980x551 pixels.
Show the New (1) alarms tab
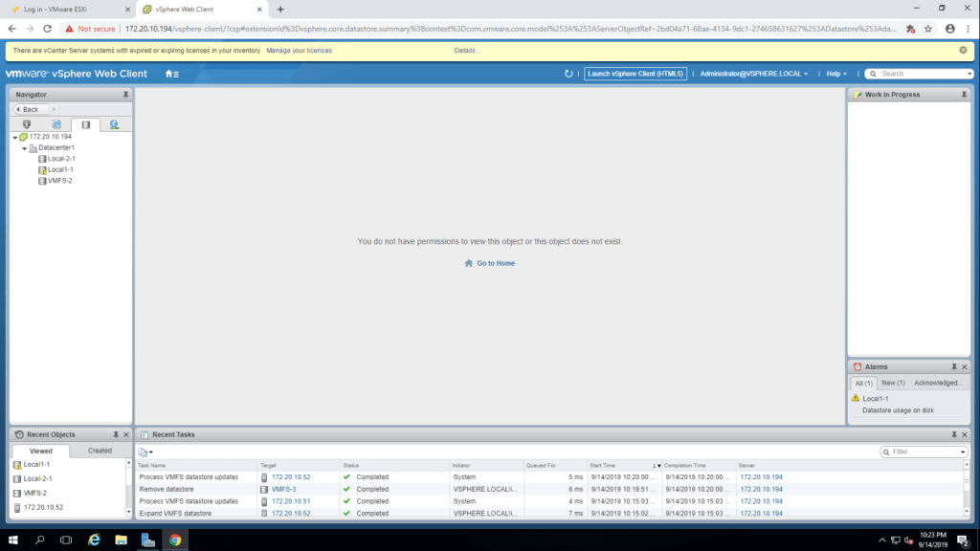pos(893,383)
